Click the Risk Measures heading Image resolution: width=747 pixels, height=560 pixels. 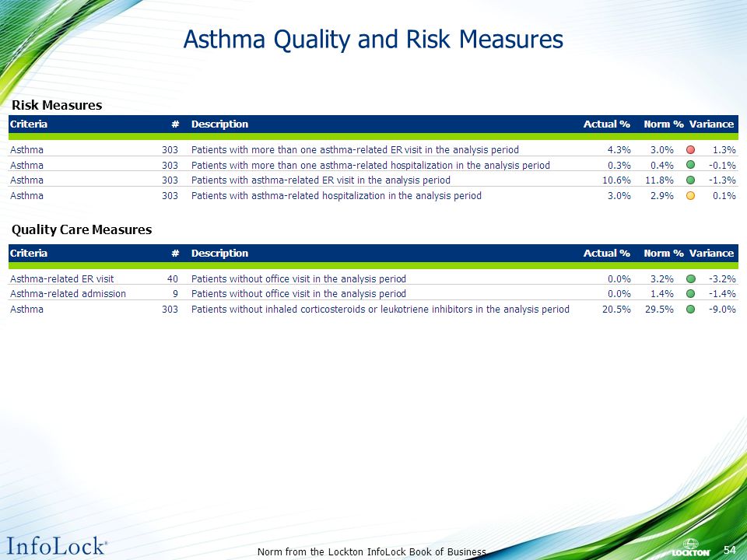pos(57,105)
